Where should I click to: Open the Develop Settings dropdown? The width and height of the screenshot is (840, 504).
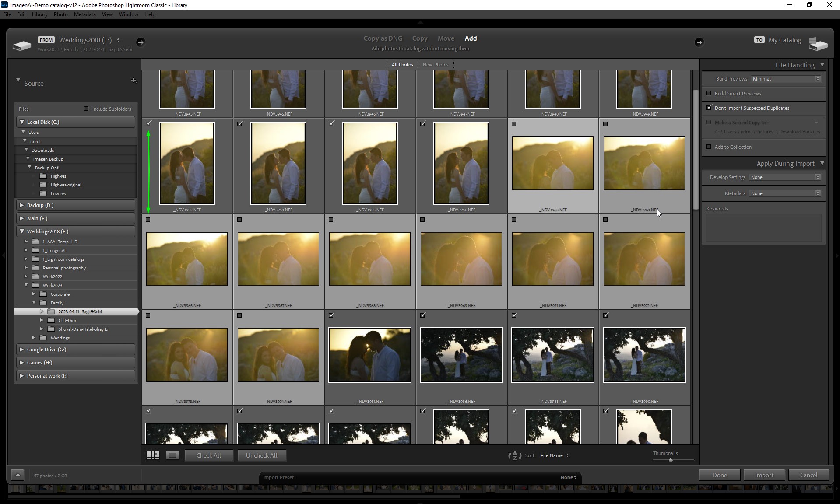tap(785, 177)
